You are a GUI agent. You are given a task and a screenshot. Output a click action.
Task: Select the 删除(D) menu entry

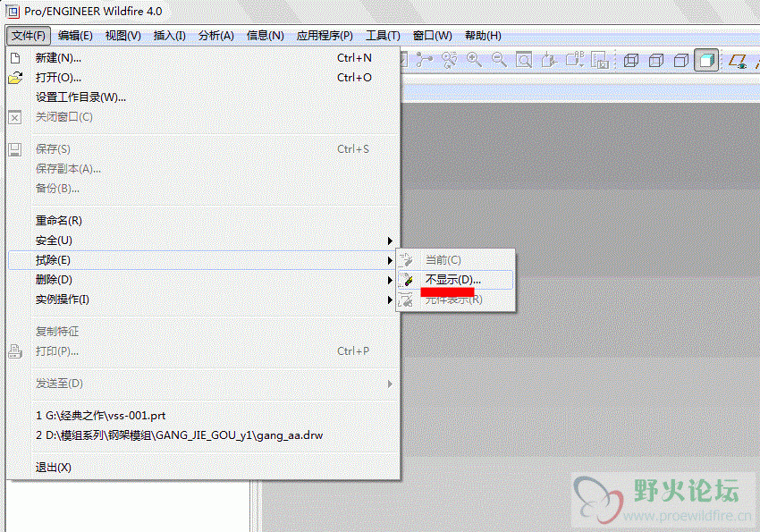coord(204,280)
